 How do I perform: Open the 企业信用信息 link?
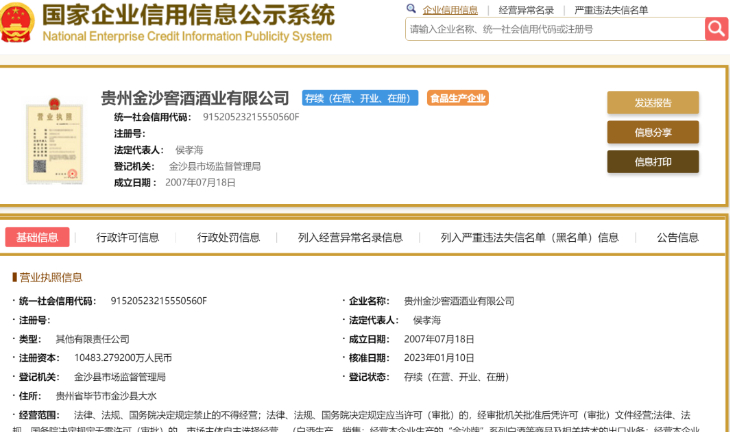(450, 10)
